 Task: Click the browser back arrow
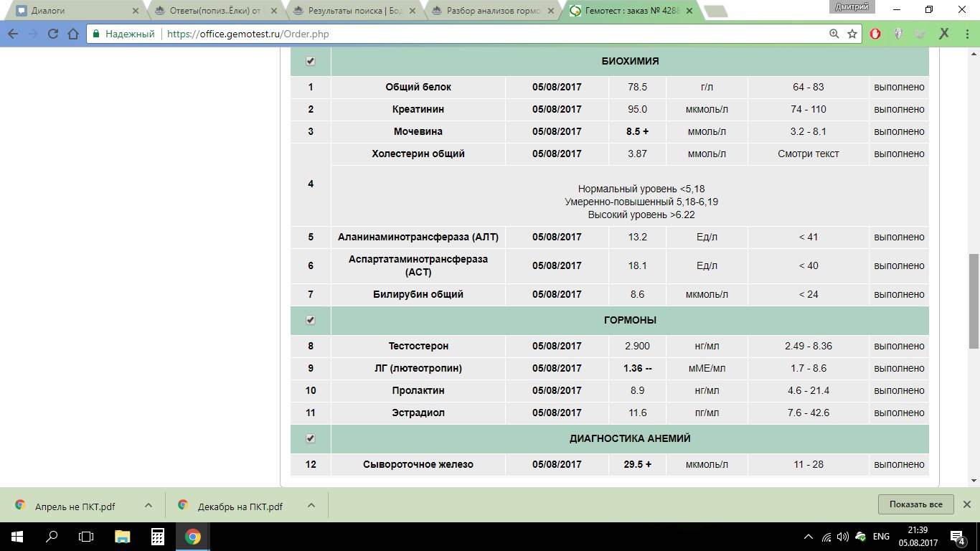coord(13,34)
